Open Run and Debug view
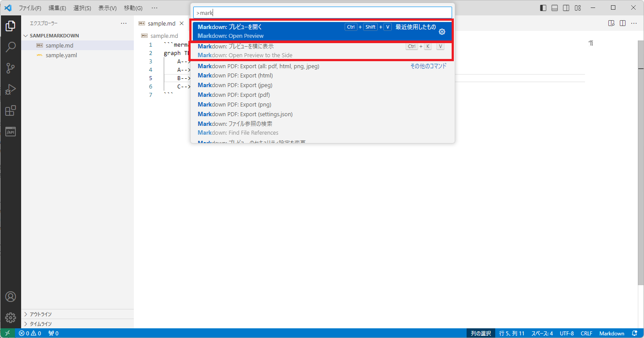This screenshot has width=644, height=338. coord(11,89)
